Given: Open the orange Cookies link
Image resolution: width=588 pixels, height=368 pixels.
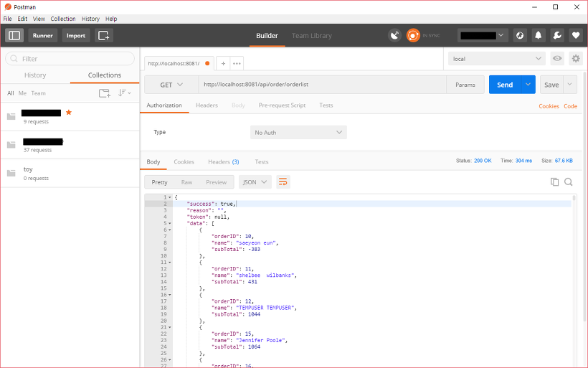Looking at the screenshot, I should pos(549,106).
